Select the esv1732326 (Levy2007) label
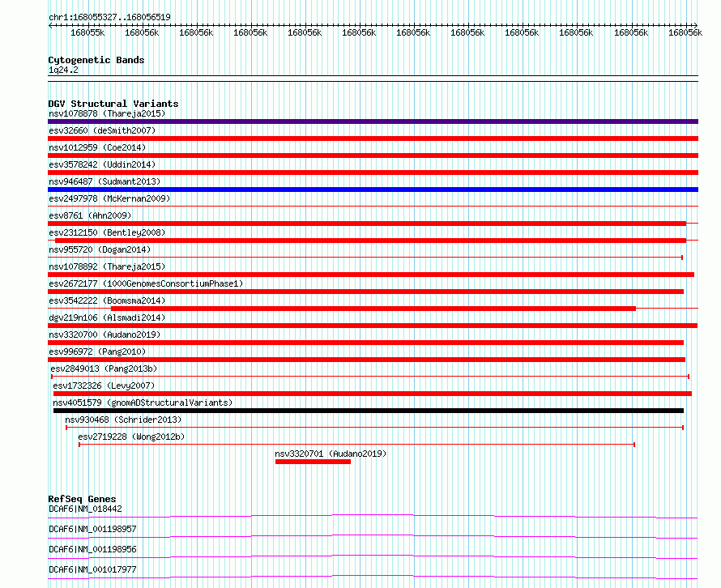This screenshot has height=588, width=721. 104,386
